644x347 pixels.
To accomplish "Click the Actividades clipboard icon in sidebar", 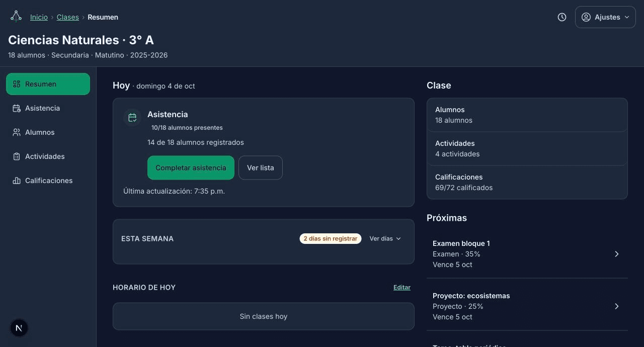I will click(x=17, y=156).
